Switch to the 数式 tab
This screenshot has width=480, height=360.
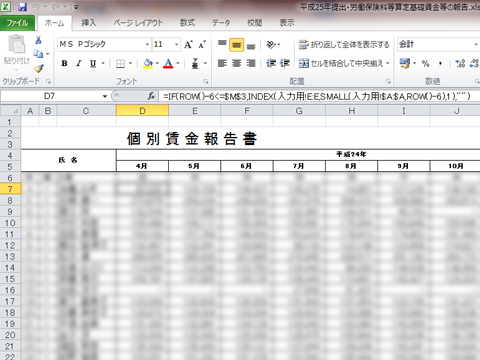[187, 23]
